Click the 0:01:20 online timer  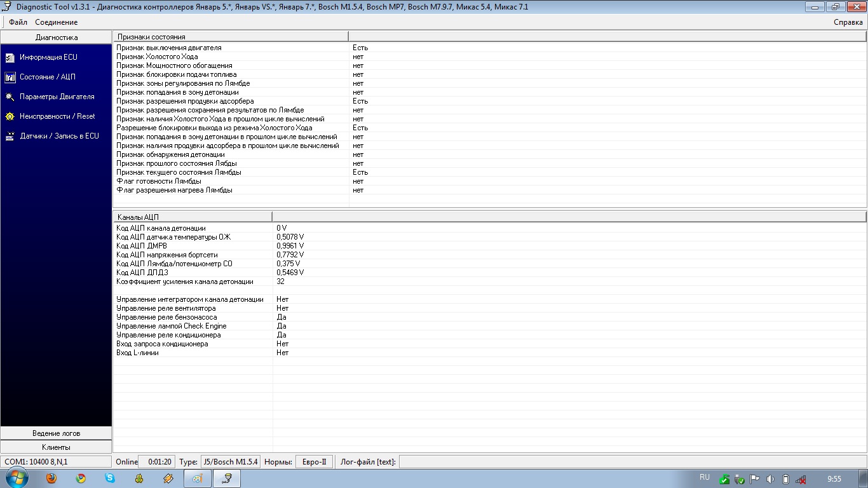156,462
